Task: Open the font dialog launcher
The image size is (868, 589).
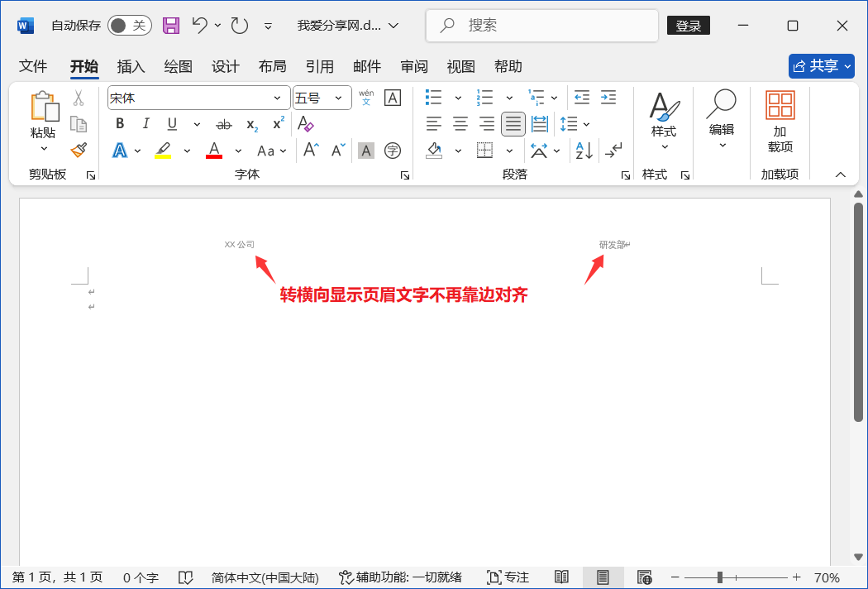Action: 405,175
